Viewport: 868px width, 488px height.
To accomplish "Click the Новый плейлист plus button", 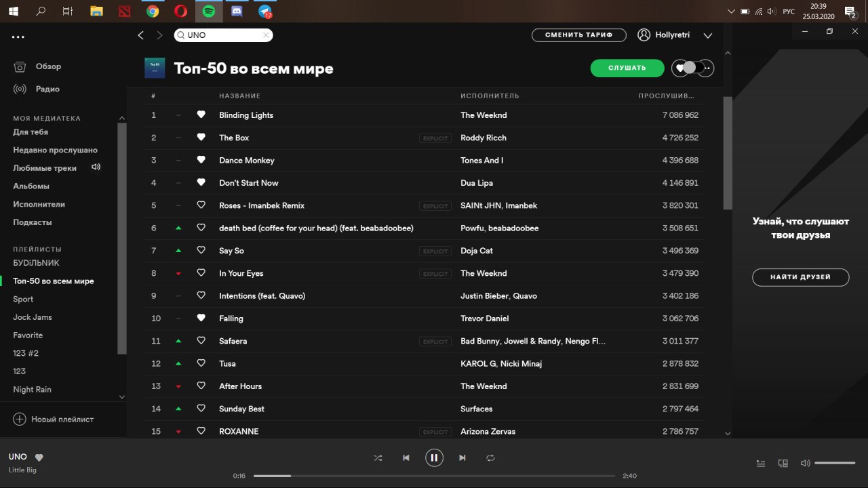I will (20, 420).
